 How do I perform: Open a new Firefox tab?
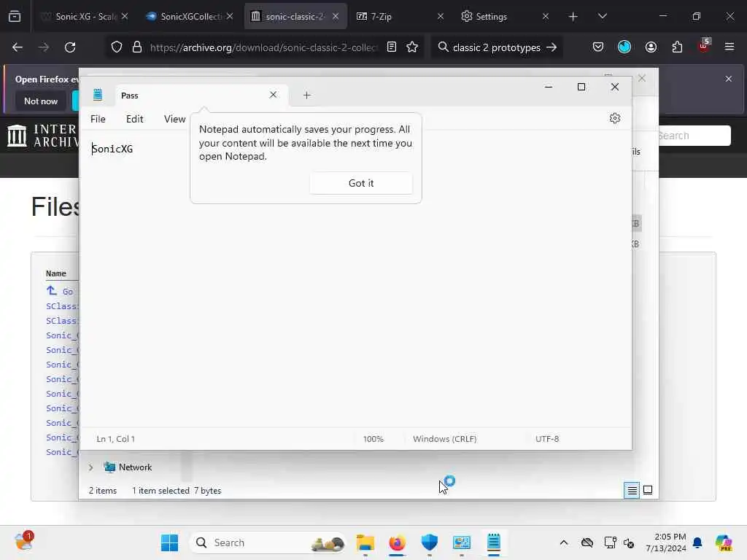573,17
